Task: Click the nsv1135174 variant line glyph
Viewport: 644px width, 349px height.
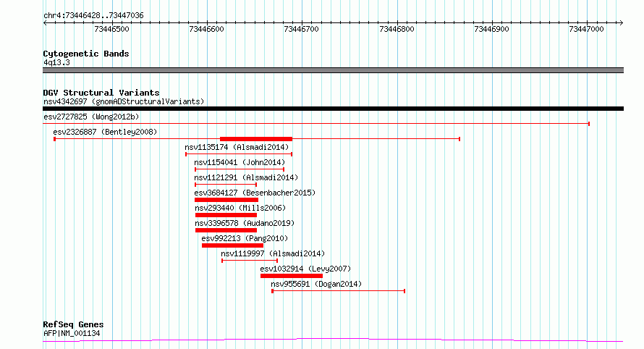Action: pos(239,154)
